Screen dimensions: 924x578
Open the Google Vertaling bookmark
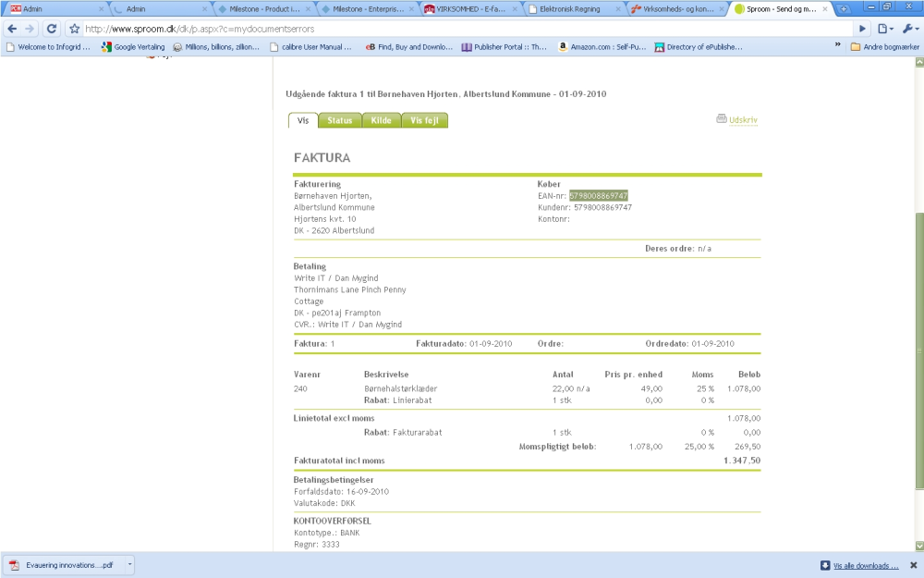133,46
